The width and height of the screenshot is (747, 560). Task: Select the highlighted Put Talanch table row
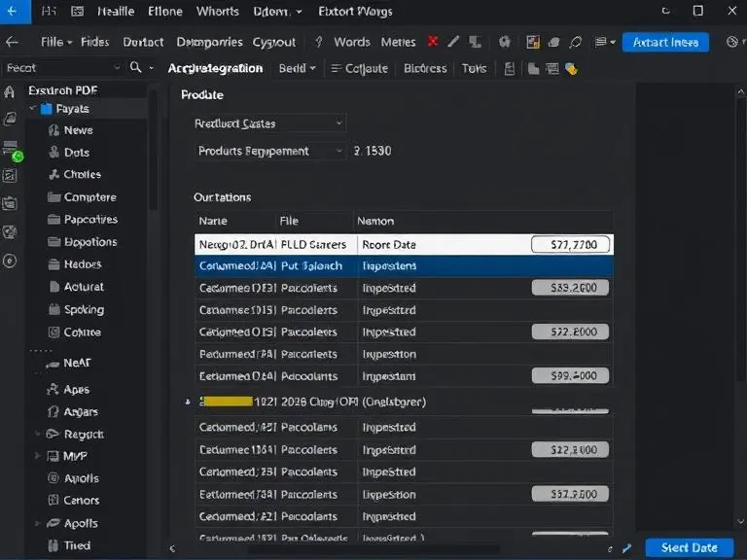404,265
